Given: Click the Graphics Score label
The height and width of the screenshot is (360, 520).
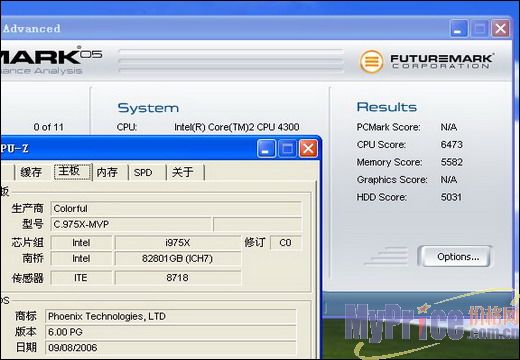Looking at the screenshot, I should click(392, 180).
